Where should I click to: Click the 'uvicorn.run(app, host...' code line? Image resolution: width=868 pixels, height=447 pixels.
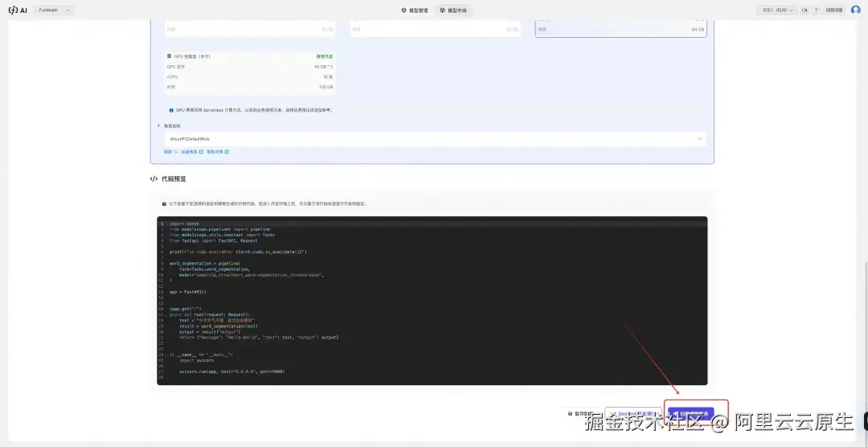(x=231, y=371)
